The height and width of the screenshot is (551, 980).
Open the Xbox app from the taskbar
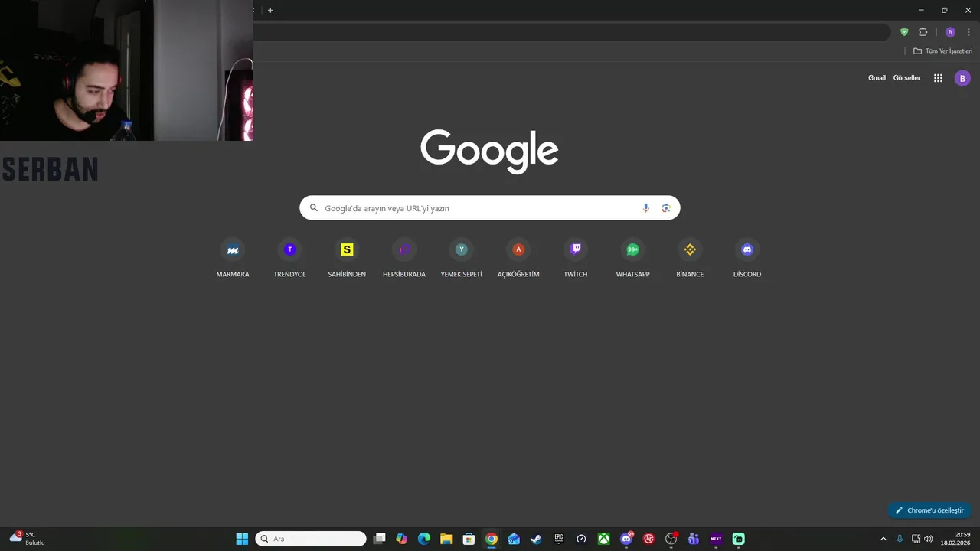[604, 539]
